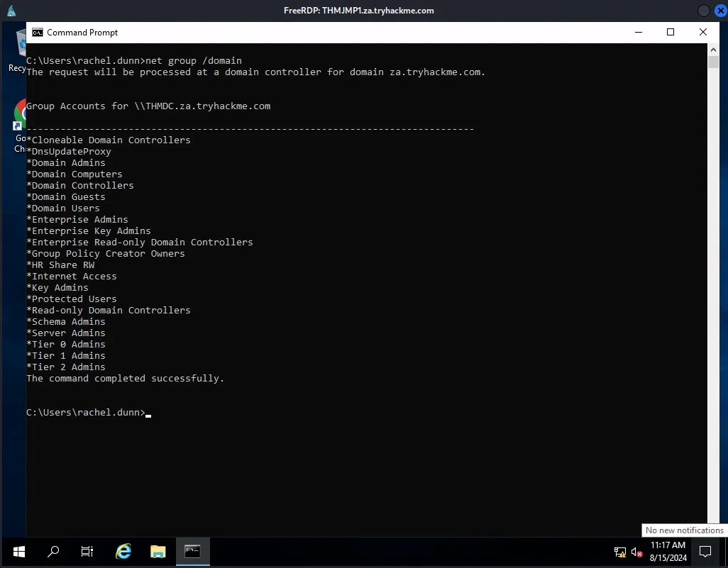Click the 'Enterprise Key Admins' group line
This screenshot has width=728, height=568.
(x=89, y=231)
